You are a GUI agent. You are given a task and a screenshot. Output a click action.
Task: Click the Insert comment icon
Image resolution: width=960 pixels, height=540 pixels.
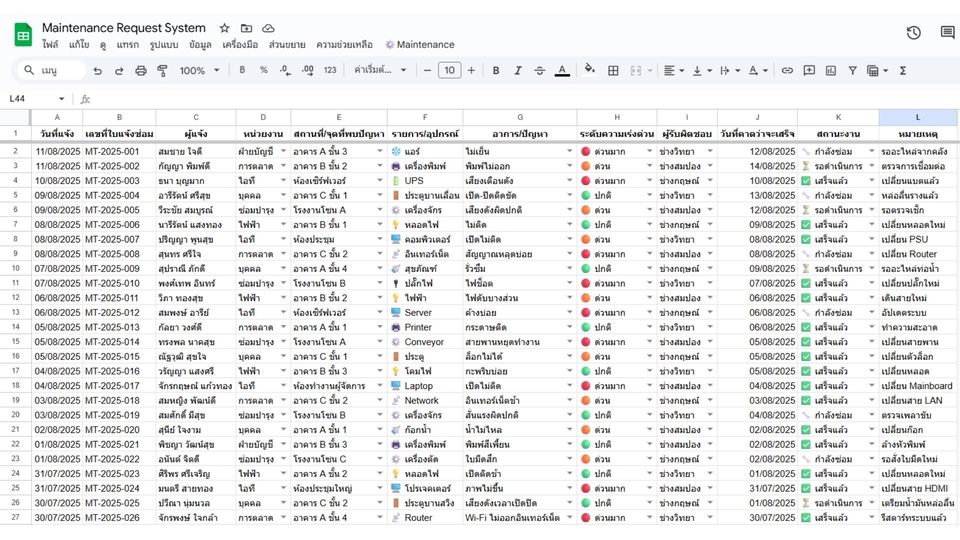pyautogui.click(x=809, y=70)
